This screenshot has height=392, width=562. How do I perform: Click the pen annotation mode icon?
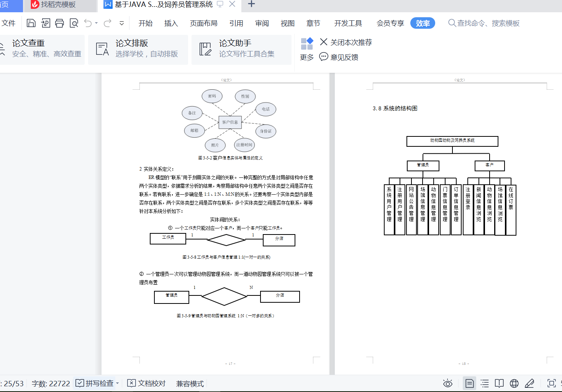coord(529,383)
